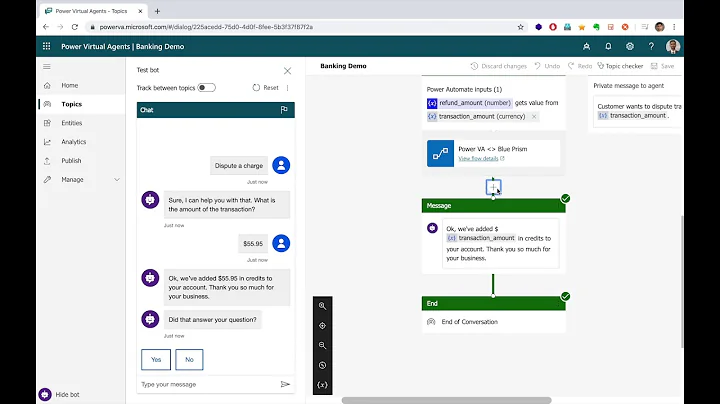Select Power VA <> Blue Prism title

[x=493, y=149]
